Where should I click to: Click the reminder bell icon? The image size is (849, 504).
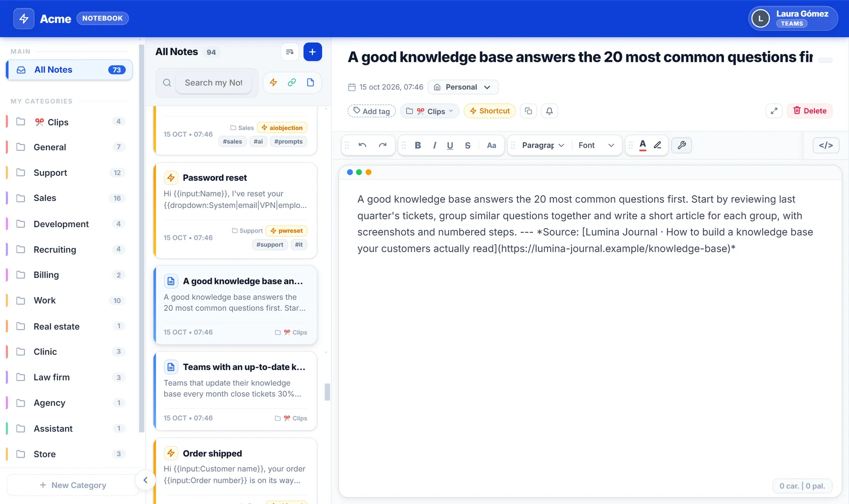tap(549, 111)
